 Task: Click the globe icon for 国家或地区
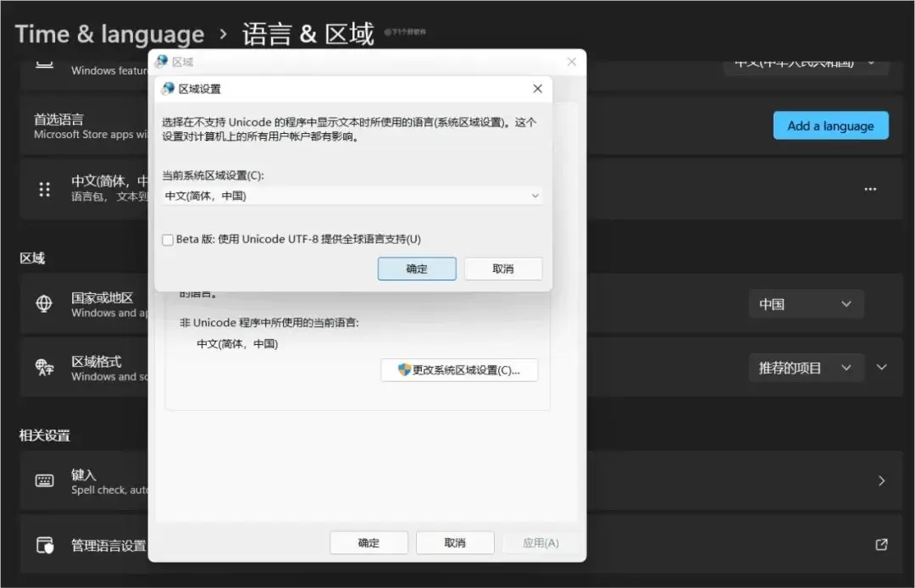[45, 304]
